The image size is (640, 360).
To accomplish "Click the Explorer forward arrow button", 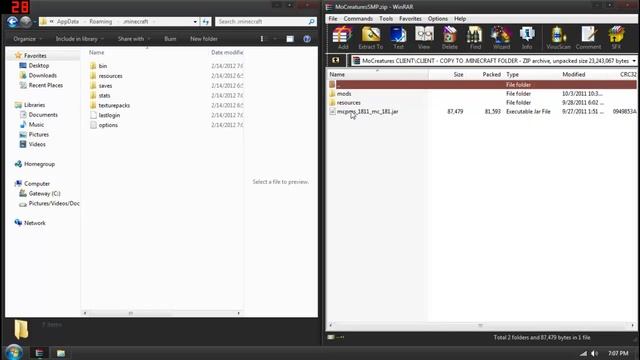I will pos(26,21).
